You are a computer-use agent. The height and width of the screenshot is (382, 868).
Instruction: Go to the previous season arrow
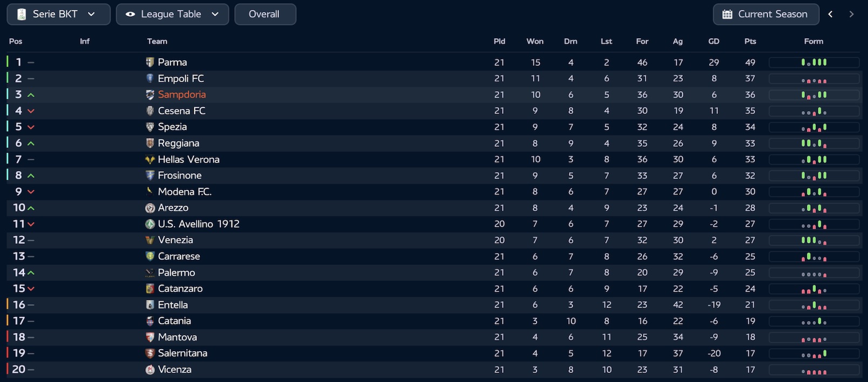tap(831, 14)
